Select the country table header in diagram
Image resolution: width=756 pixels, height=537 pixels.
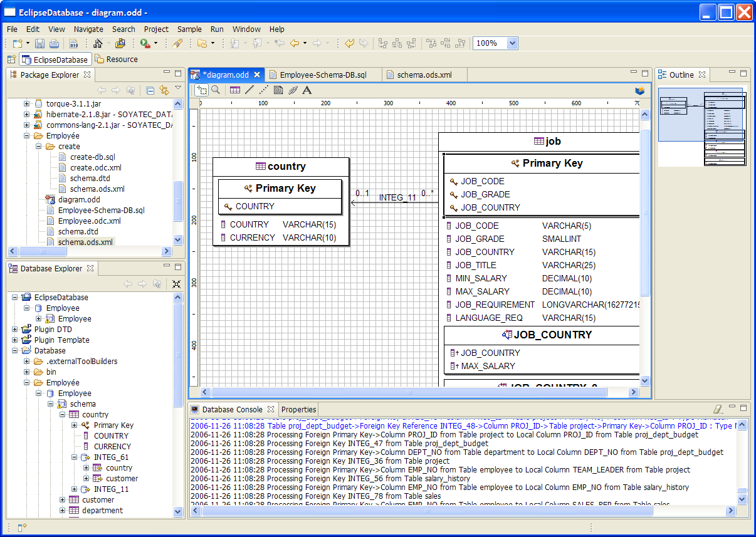[x=281, y=167]
